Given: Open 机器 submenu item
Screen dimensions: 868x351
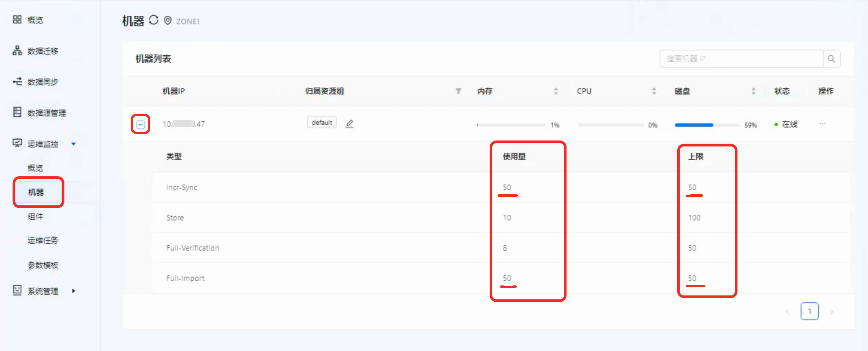Looking at the screenshot, I should click(x=36, y=192).
